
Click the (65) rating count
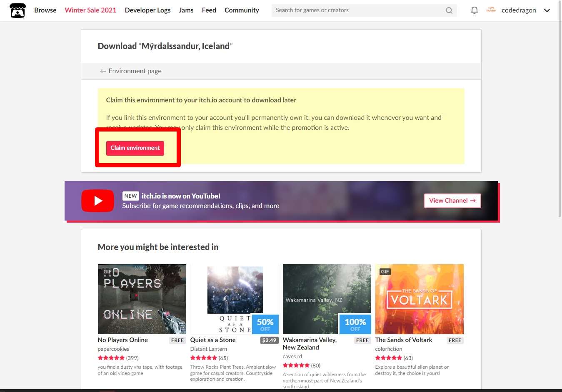click(x=223, y=358)
